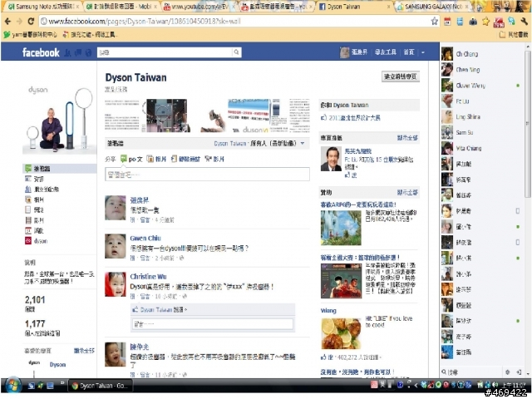
Task: Show all recommended pages link
Action: 407,138
